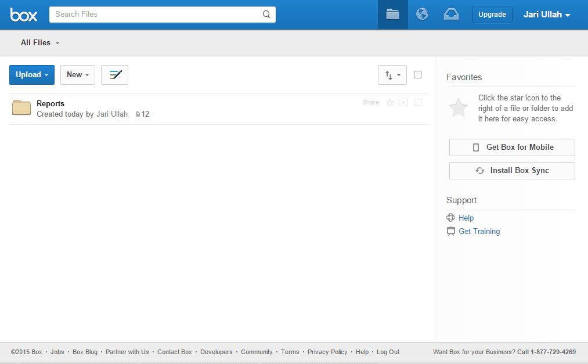
Task: Click the search magnifier icon
Action: point(266,15)
